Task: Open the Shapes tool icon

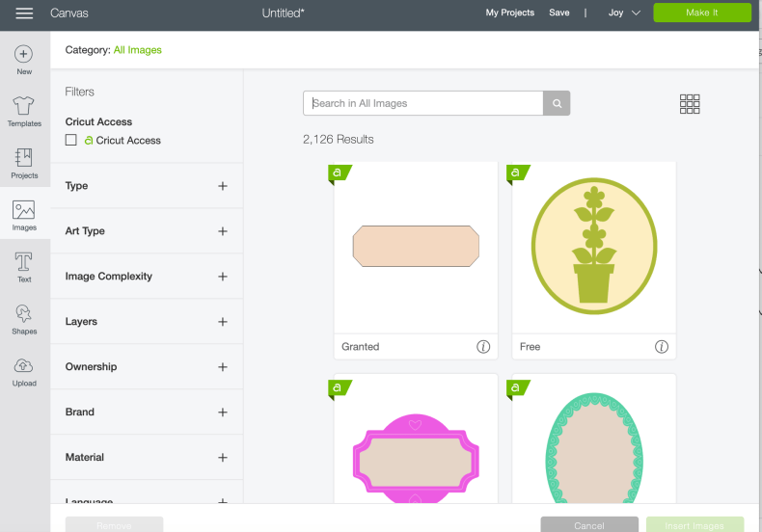Action: pos(24,313)
